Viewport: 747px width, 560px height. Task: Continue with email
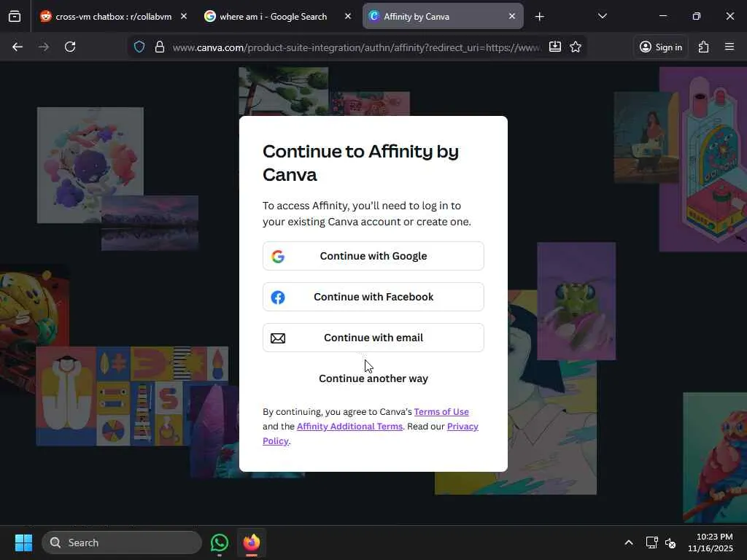pos(373,338)
